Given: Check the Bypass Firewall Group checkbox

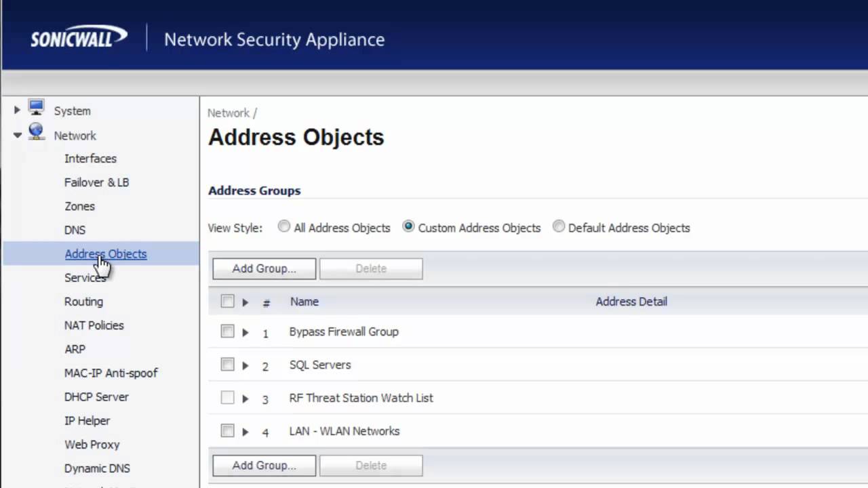Looking at the screenshot, I should 227,331.
